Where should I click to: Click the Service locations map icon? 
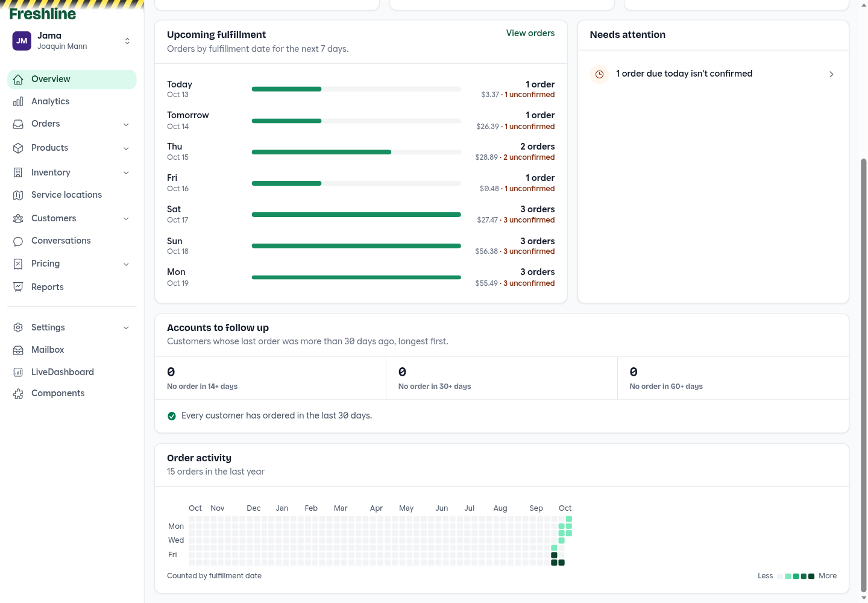(18, 195)
